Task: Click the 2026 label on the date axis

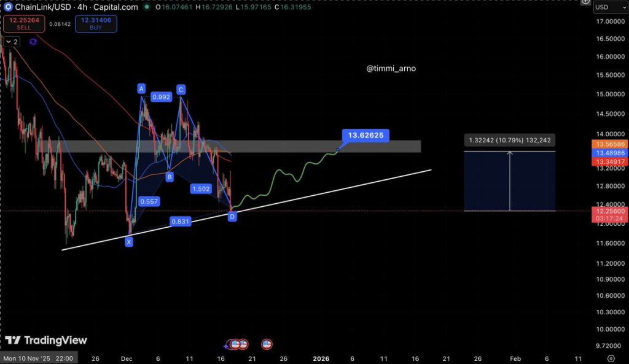Action: tap(321, 358)
